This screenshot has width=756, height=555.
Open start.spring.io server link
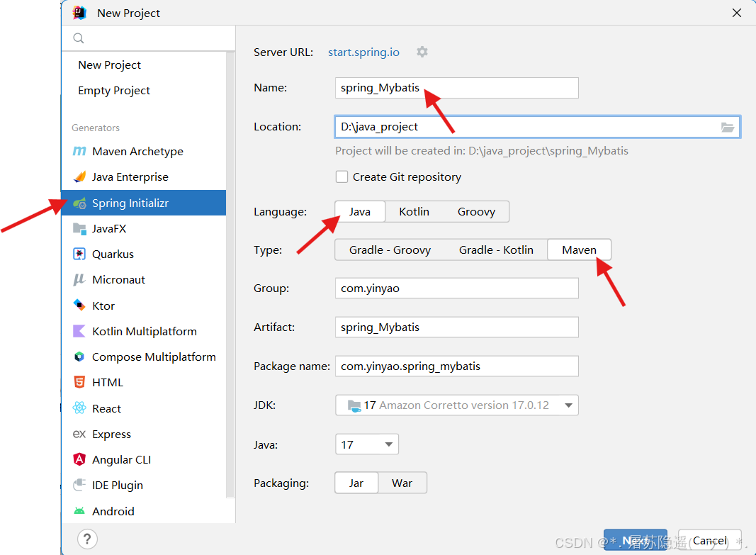(363, 52)
